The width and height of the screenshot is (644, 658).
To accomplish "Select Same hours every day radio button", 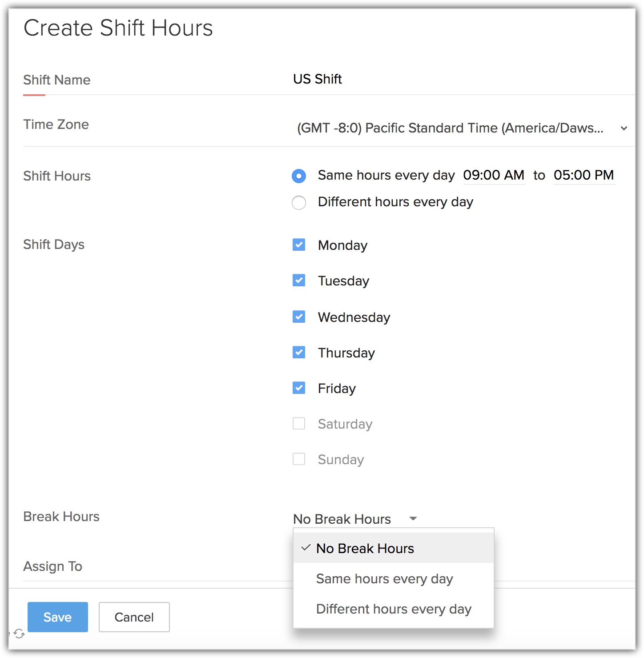I will [x=299, y=176].
